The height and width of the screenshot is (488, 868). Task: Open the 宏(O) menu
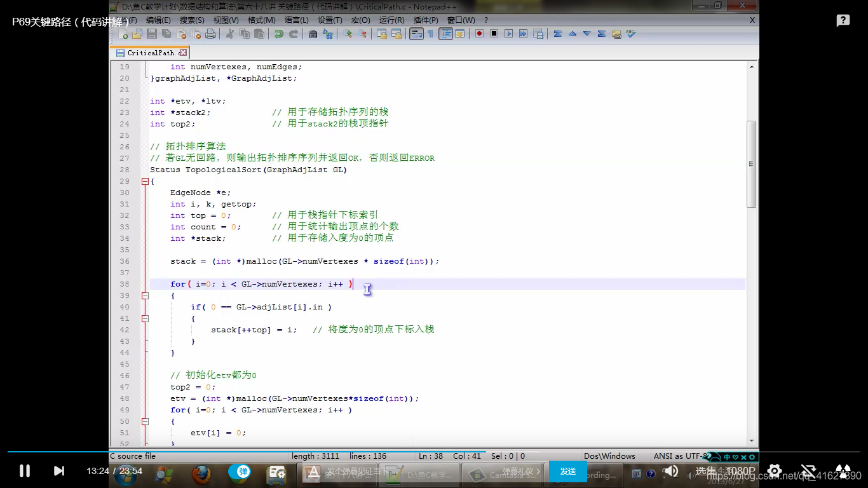click(x=361, y=20)
